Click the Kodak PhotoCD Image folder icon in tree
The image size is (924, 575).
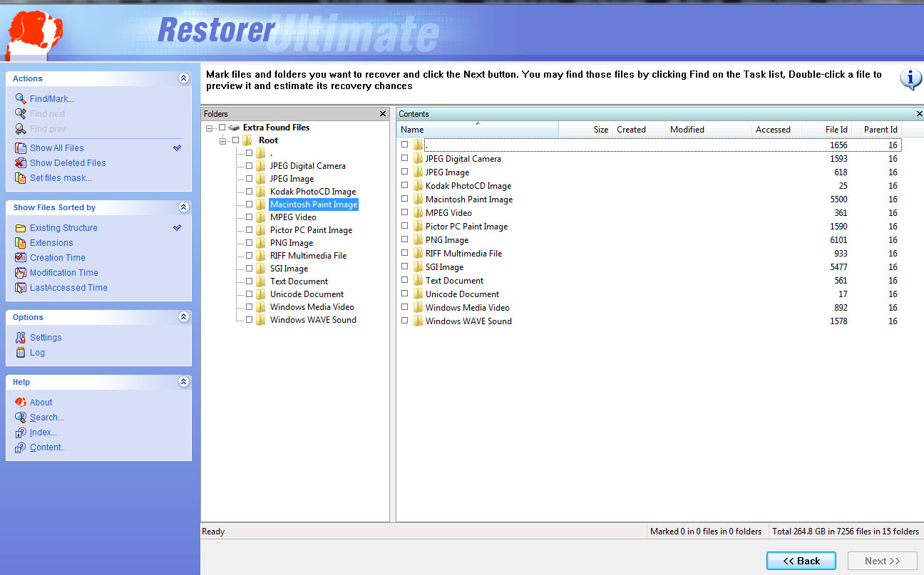[x=261, y=192]
